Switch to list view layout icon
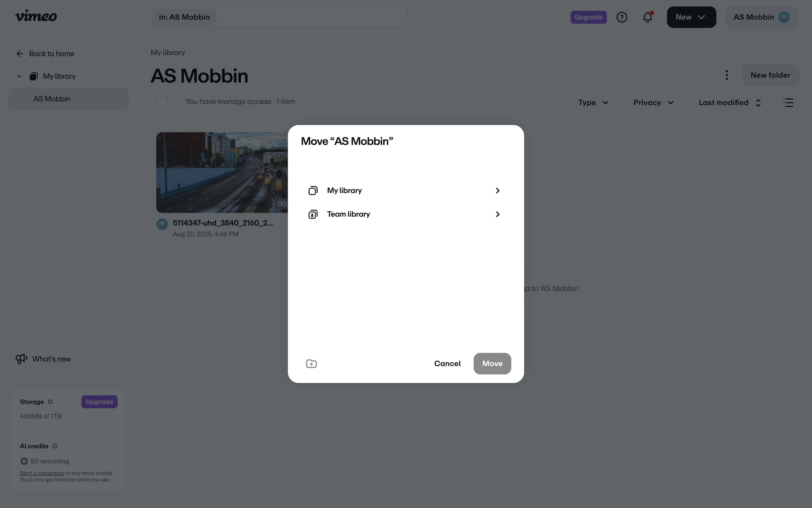Image resolution: width=812 pixels, height=508 pixels. pos(788,102)
